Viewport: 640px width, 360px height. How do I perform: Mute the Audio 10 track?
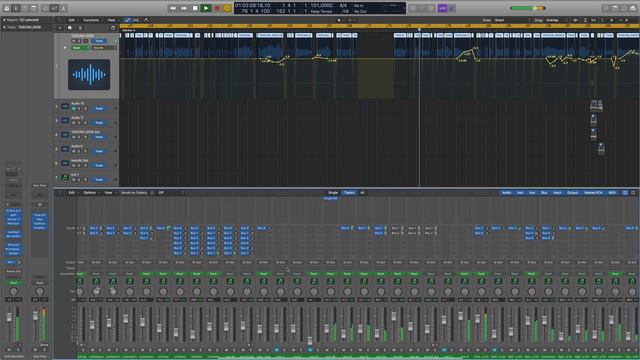tap(74, 109)
